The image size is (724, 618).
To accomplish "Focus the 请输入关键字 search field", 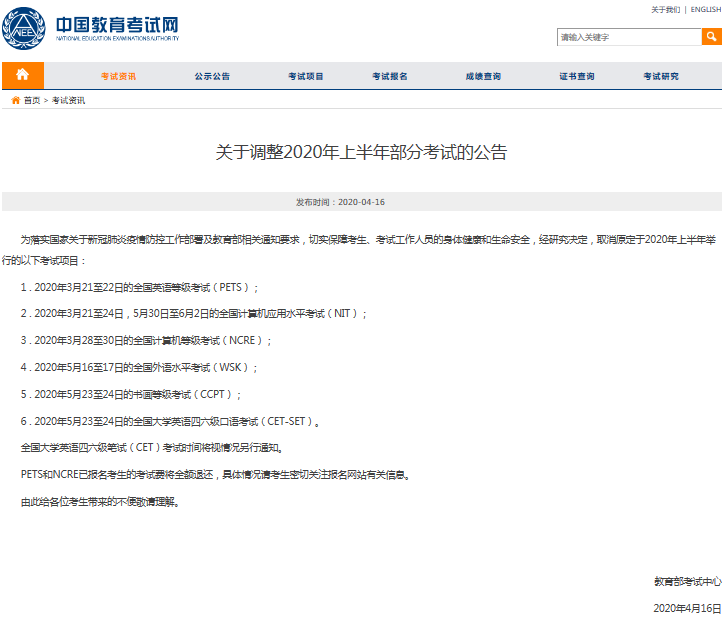I will (628, 37).
